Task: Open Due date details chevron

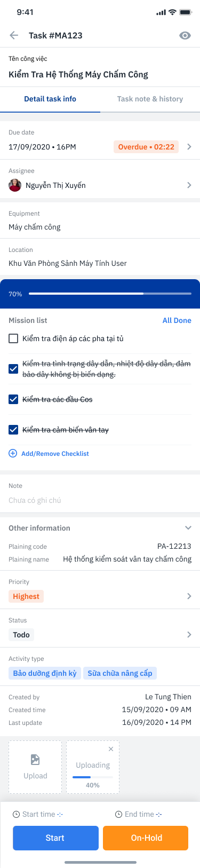Action: pos(189,147)
